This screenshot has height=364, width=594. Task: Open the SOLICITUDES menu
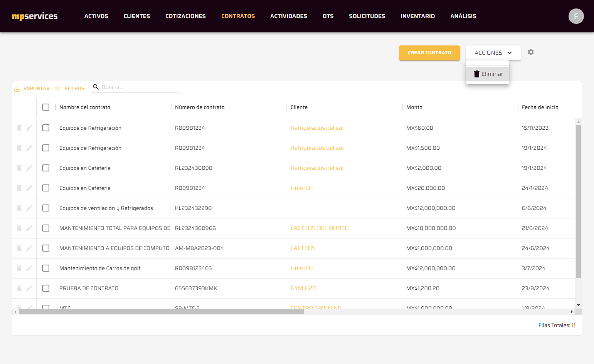coord(367,16)
